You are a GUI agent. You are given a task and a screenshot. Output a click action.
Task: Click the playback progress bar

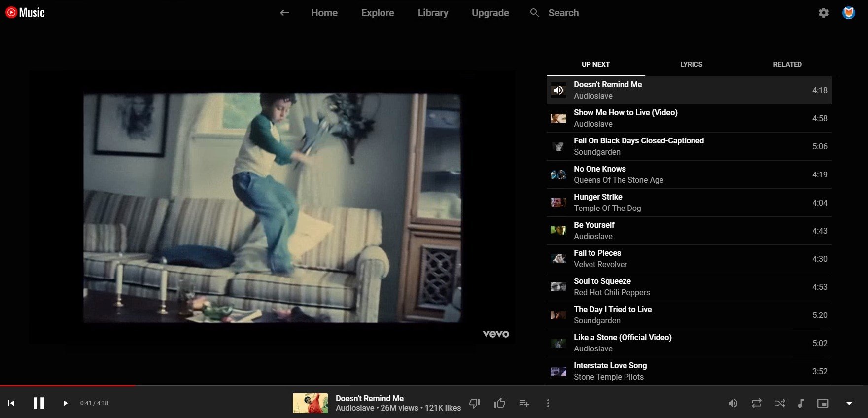(x=434, y=386)
